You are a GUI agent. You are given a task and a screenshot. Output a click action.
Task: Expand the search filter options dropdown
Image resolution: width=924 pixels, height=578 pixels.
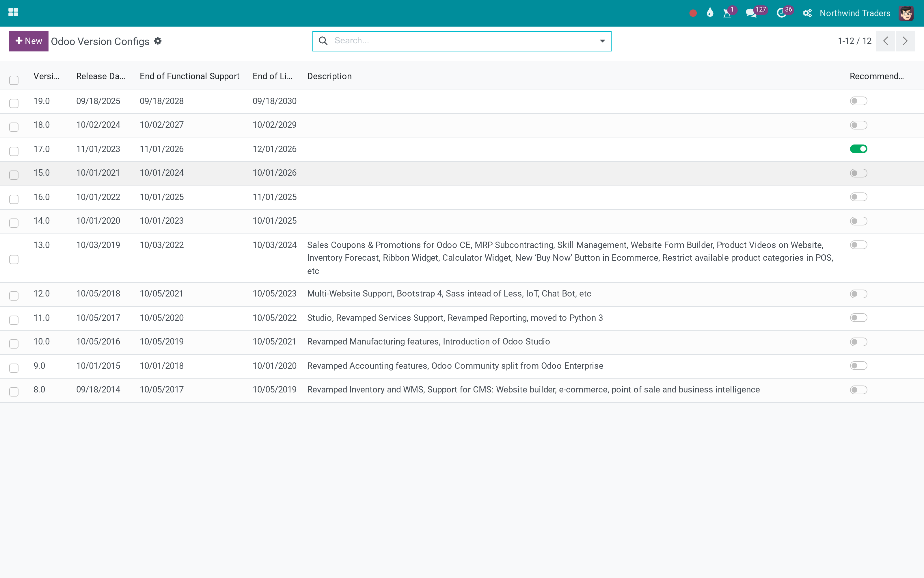[x=603, y=41]
